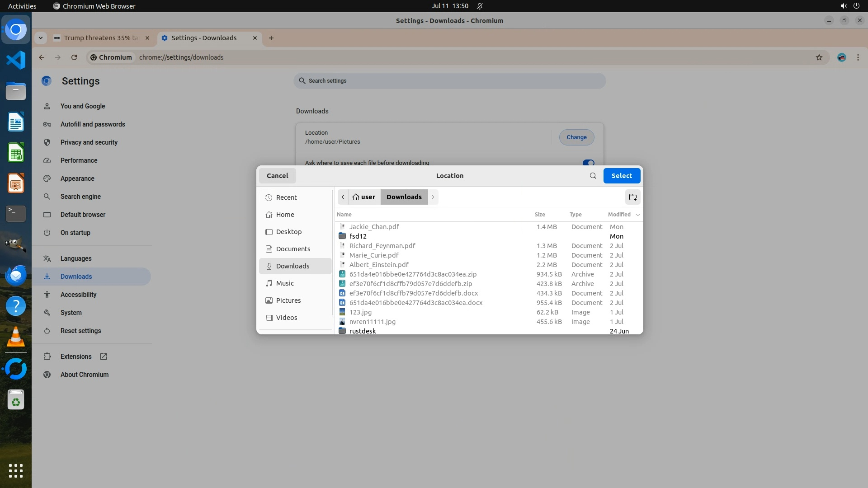
Task: Reload the settings page
Action: (74, 57)
